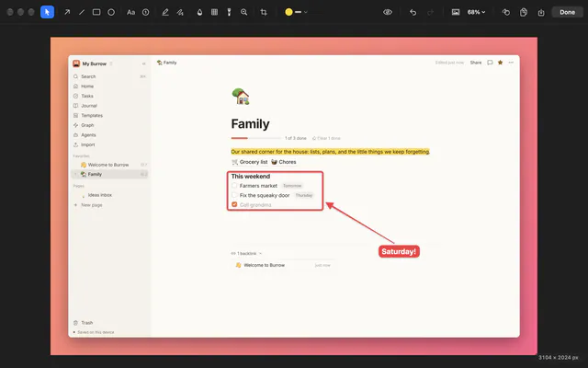588x368 pixels.
Task: Open Templates in the Burrow sidebar
Action: point(110,115)
